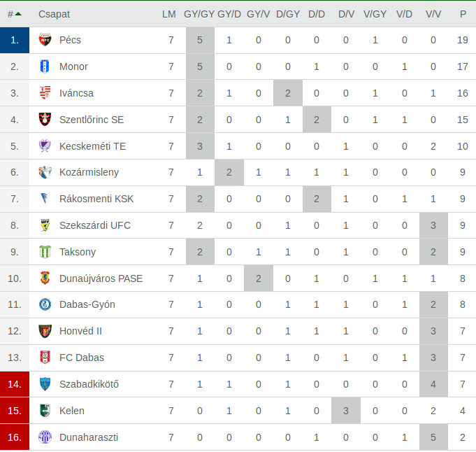The height and width of the screenshot is (452, 476).
Task: Open the Rákosmenti KSK team link
Action: tap(96, 199)
